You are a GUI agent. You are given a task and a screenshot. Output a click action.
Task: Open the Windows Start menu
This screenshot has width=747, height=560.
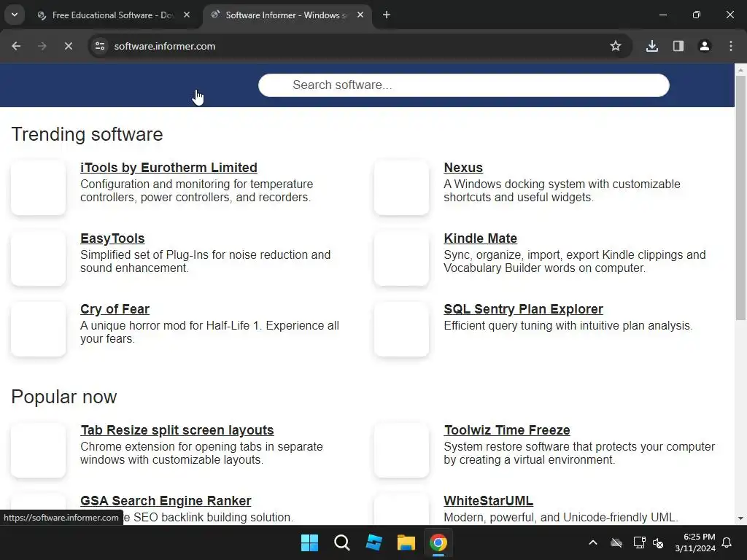(x=309, y=542)
